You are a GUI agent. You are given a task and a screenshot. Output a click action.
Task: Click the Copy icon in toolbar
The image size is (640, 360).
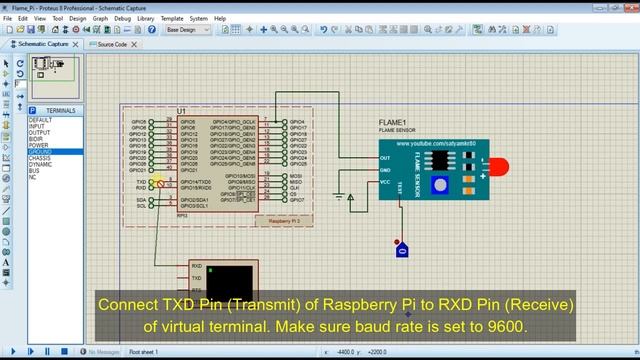pyautogui.click(x=358, y=30)
